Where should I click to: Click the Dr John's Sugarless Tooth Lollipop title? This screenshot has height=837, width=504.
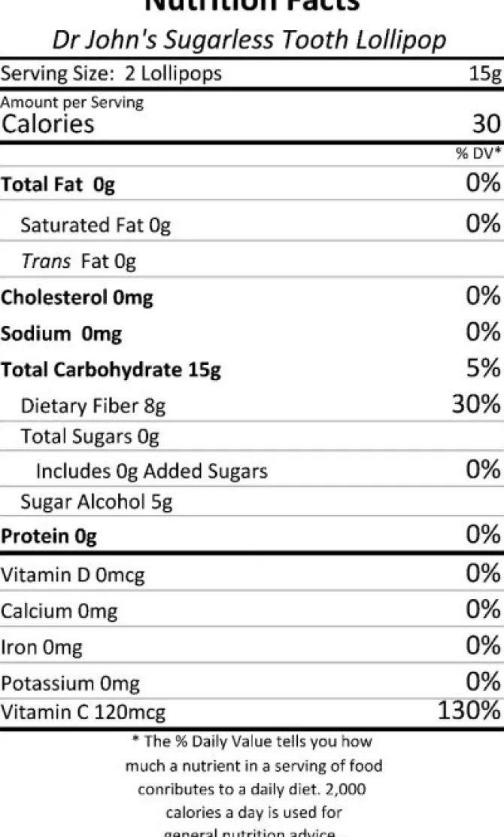[249, 40]
